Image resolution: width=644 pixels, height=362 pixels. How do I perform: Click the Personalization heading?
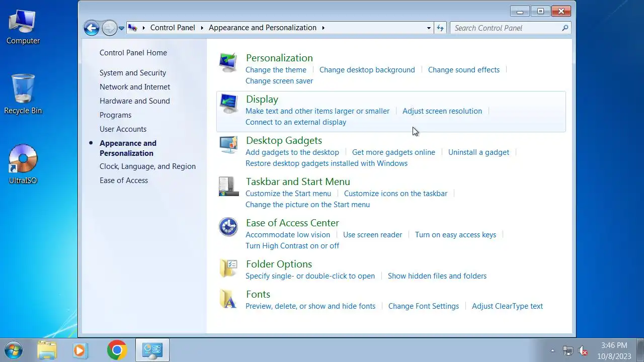point(279,58)
